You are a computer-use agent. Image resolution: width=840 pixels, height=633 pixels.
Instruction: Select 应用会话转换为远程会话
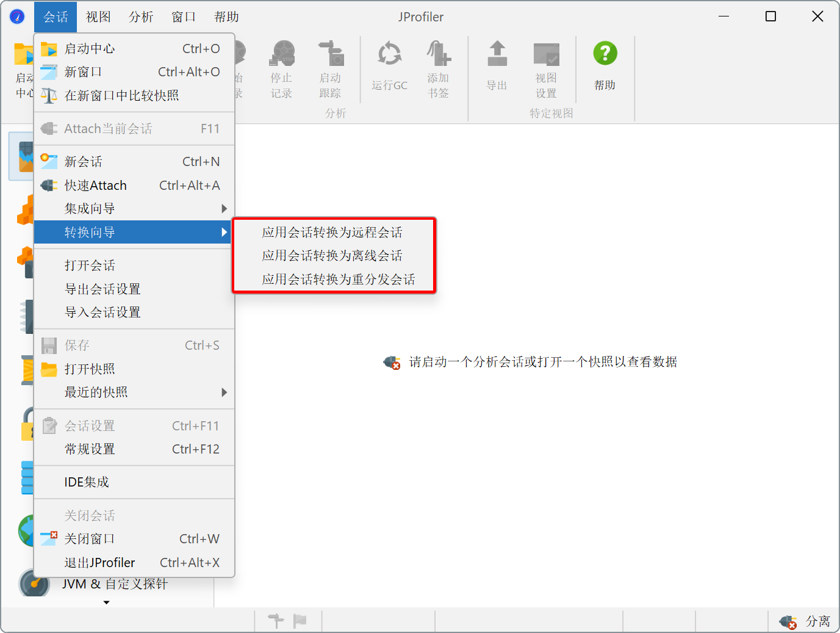(334, 233)
